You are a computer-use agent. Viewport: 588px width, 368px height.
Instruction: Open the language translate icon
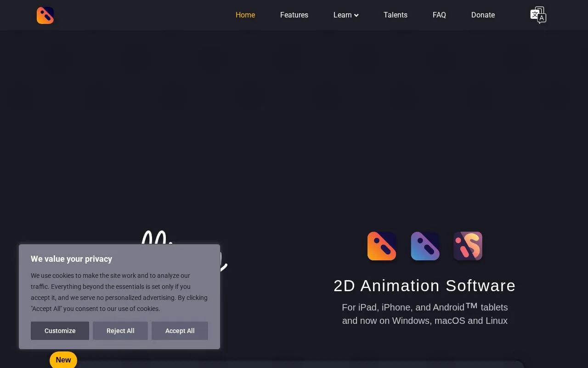[x=538, y=15]
